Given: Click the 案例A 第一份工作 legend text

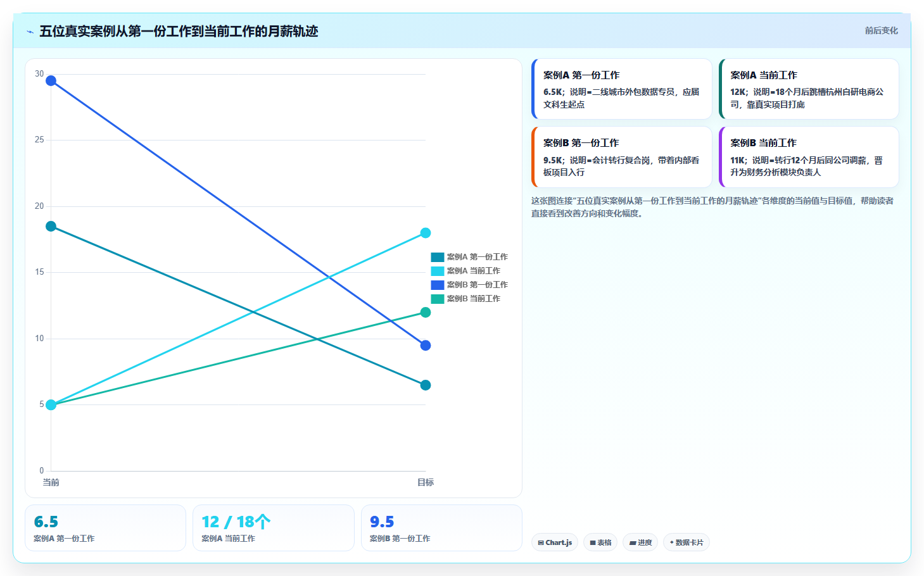Looking at the screenshot, I should pos(478,257).
